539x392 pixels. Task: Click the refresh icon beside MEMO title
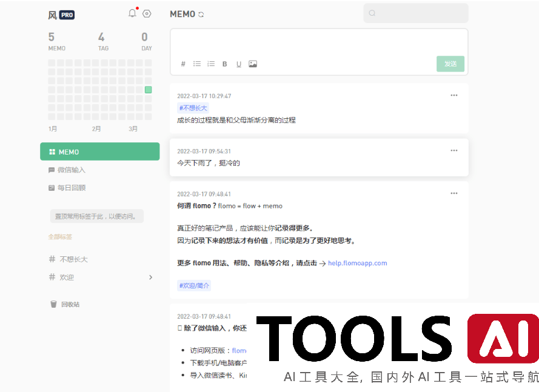pyautogui.click(x=201, y=15)
